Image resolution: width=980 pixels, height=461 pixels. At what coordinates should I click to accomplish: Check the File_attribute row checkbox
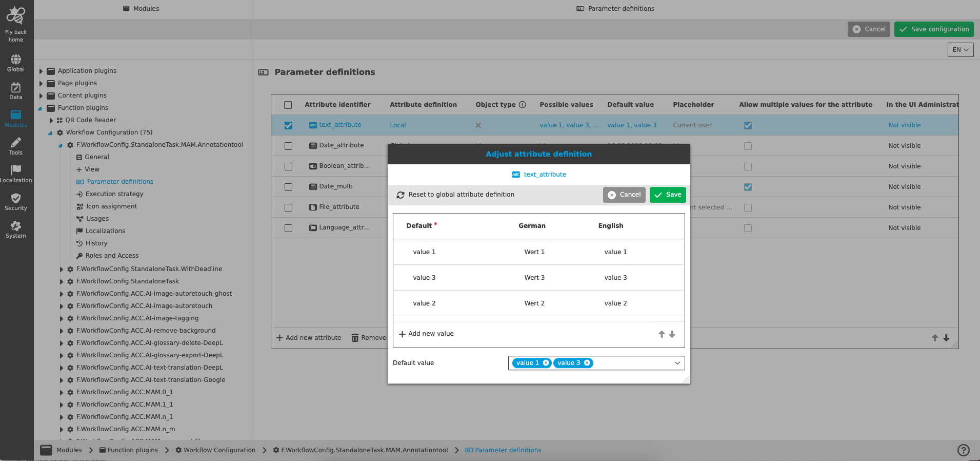(x=288, y=207)
